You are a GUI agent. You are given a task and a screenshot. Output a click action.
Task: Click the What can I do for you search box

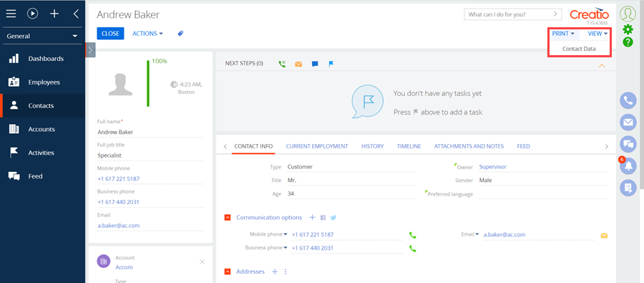click(513, 14)
